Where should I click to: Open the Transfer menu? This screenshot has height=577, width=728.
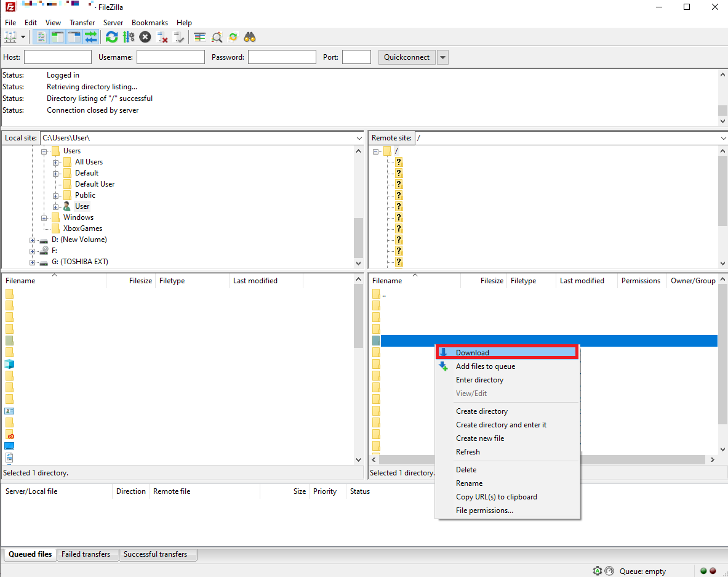tap(82, 23)
